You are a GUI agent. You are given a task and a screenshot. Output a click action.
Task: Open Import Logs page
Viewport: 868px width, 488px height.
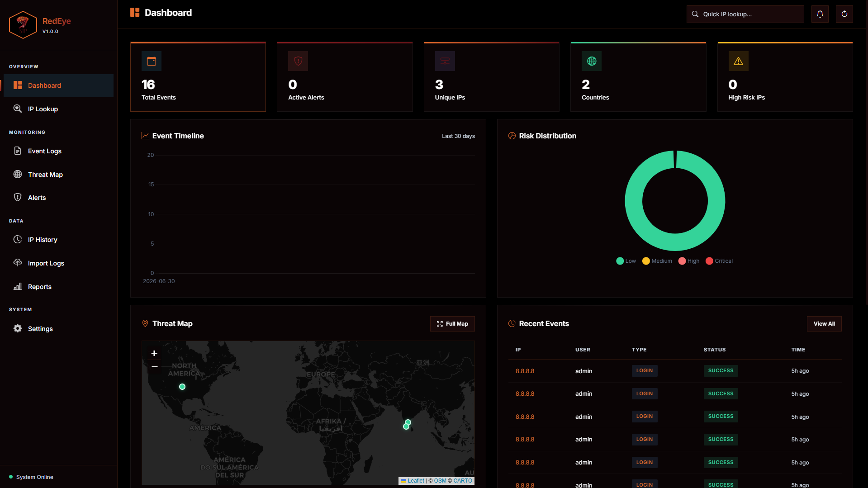[58, 263]
